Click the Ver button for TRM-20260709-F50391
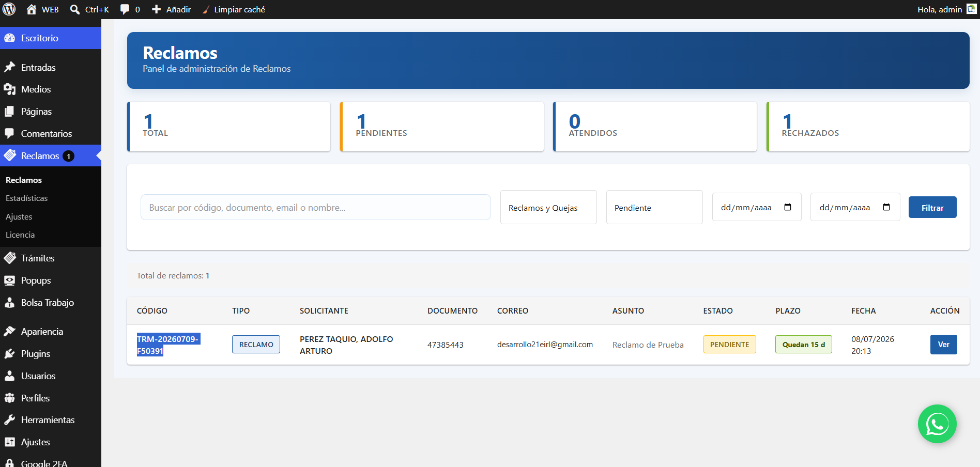Image resolution: width=980 pixels, height=467 pixels. tap(944, 345)
